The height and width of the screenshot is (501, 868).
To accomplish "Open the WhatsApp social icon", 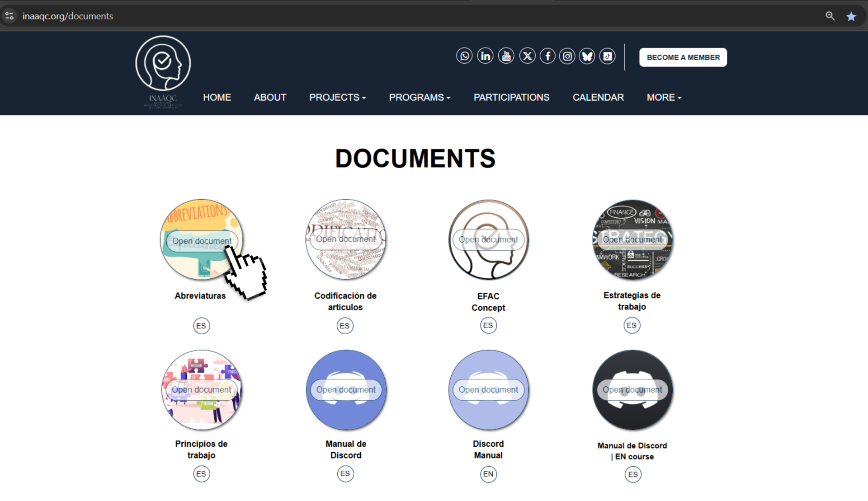I will (464, 56).
